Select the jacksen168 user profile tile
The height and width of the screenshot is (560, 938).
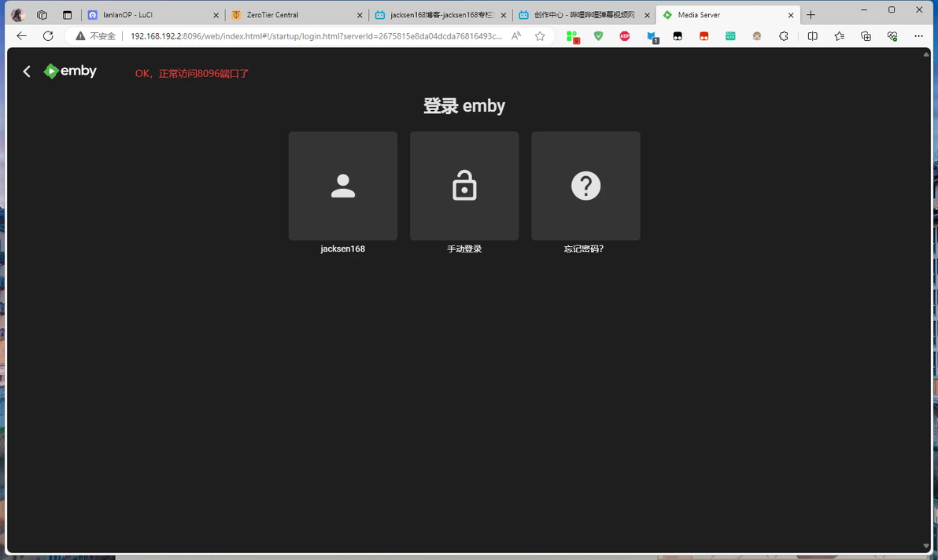coord(343,186)
